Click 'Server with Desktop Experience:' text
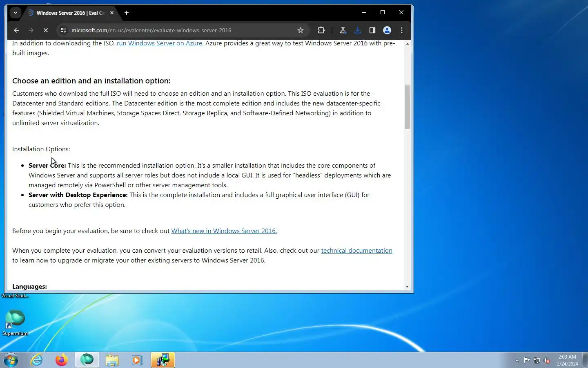The height and width of the screenshot is (368, 588). pos(78,195)
